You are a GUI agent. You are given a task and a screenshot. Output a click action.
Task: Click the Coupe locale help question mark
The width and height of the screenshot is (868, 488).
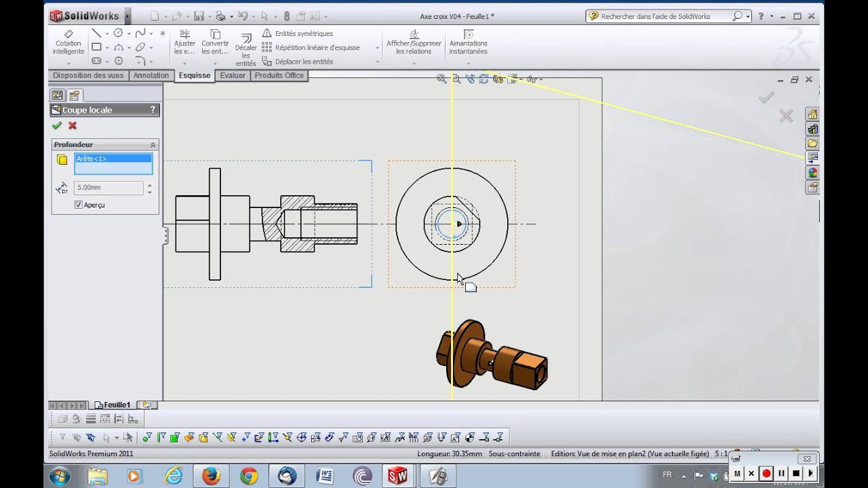pos(153,110)
